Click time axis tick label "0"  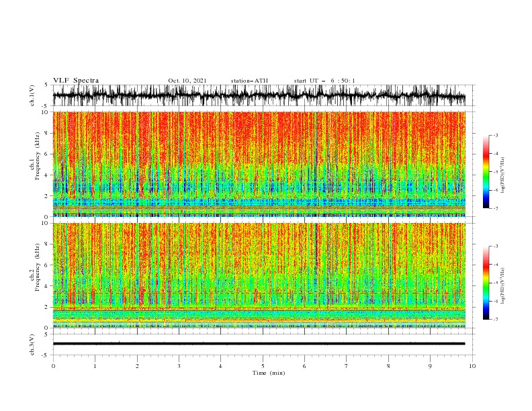click(53, 366)
